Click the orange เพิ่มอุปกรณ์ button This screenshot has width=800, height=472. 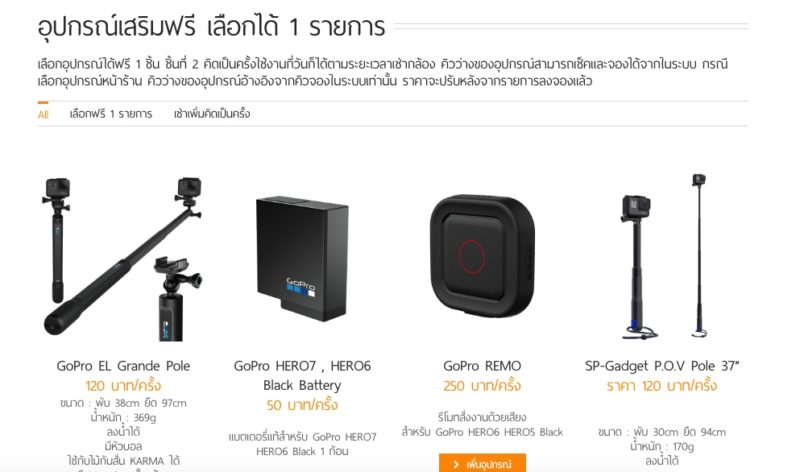482,463
